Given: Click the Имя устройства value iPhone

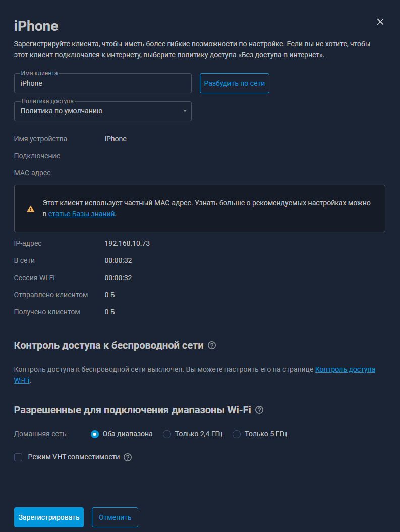Looking at the screenshot, I should point(116,139).
